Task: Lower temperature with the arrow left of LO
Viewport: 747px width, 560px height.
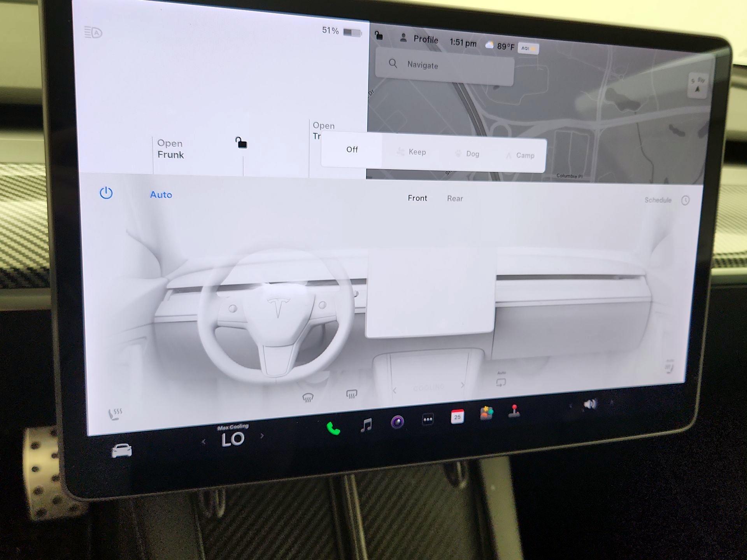Action: coord(203,441)
